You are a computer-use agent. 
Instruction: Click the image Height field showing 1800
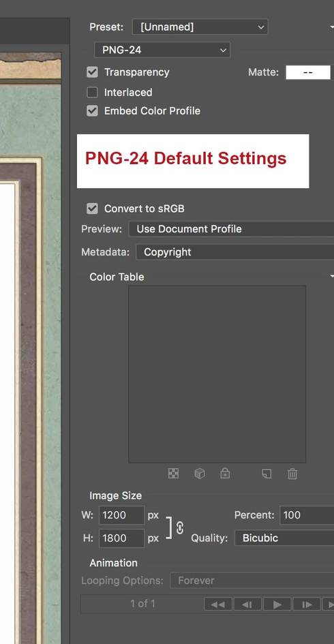121,538
